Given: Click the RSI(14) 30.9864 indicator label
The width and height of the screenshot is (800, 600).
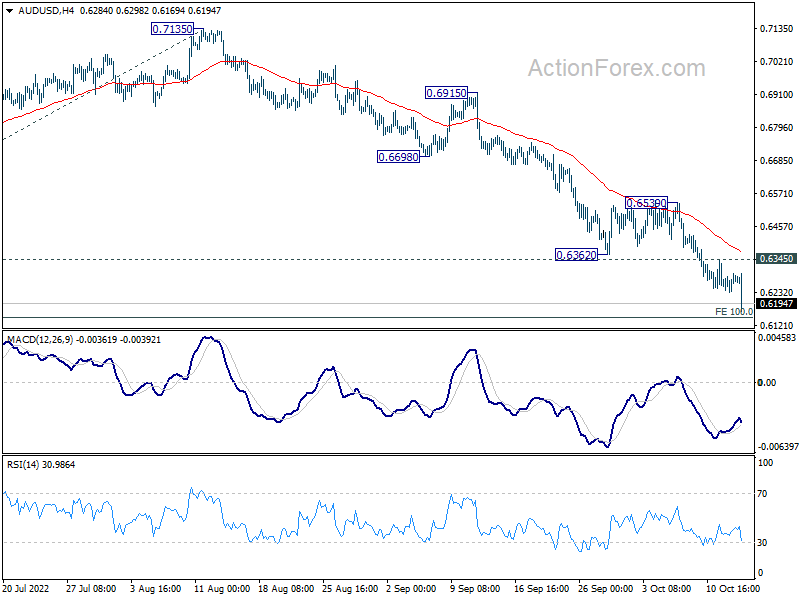Looking at the screenshot, I should (x=41, y=464).
